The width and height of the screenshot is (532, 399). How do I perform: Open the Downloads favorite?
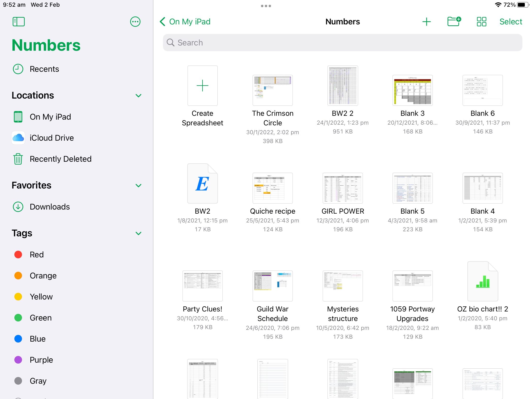click(50, 207)
